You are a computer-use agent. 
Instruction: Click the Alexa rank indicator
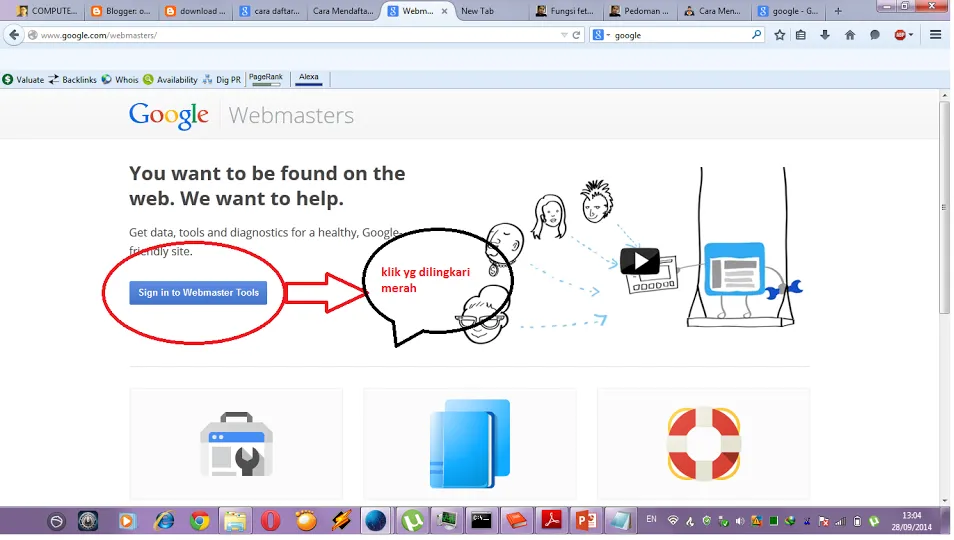(308, 79)
